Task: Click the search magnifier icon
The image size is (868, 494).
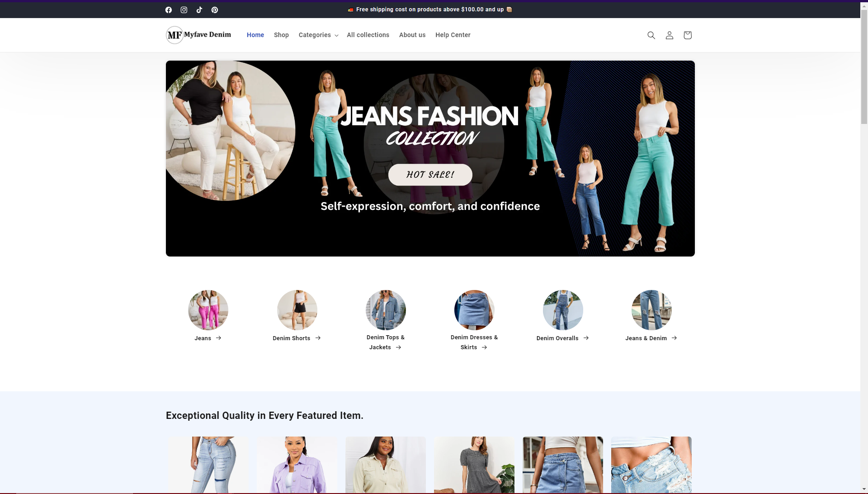Action: [x=651, y=35]
